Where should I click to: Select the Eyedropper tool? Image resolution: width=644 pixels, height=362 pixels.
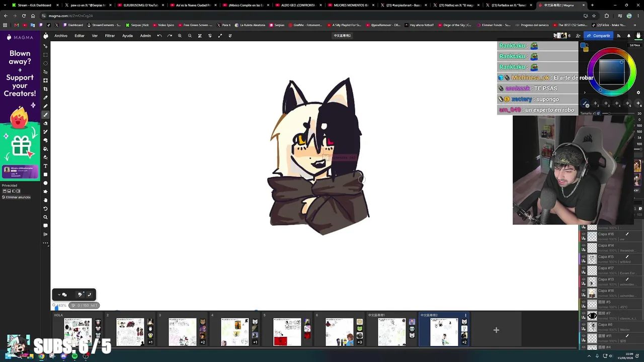[45, 98]
